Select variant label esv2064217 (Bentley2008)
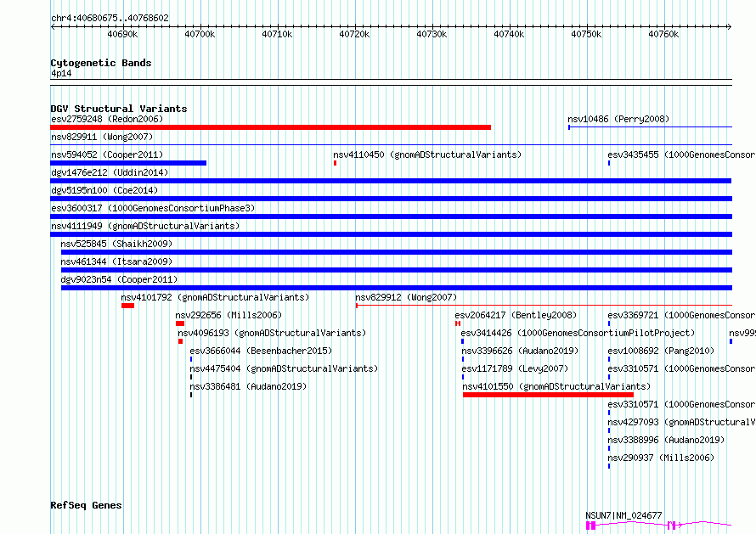Viewport: 756px width, 534px height. [516, 315]
